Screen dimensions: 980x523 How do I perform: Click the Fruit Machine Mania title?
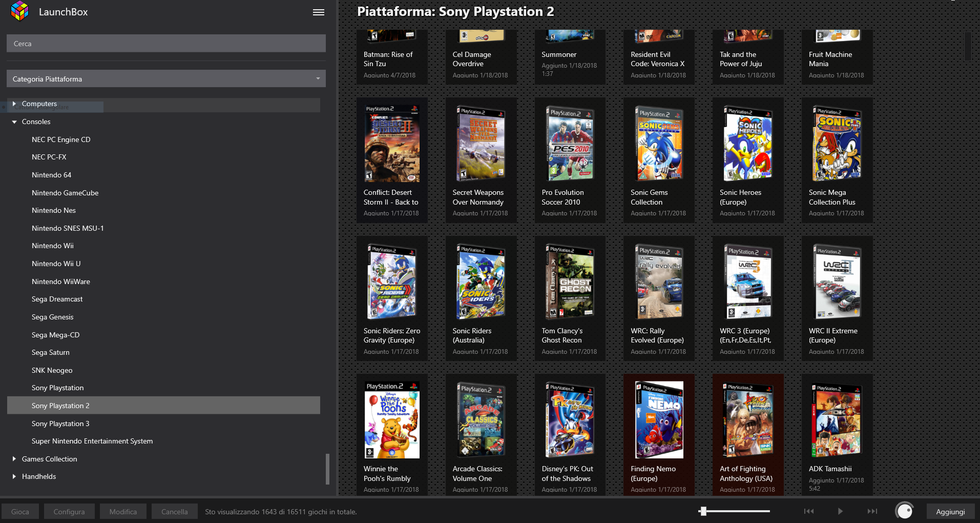[830, 59]
